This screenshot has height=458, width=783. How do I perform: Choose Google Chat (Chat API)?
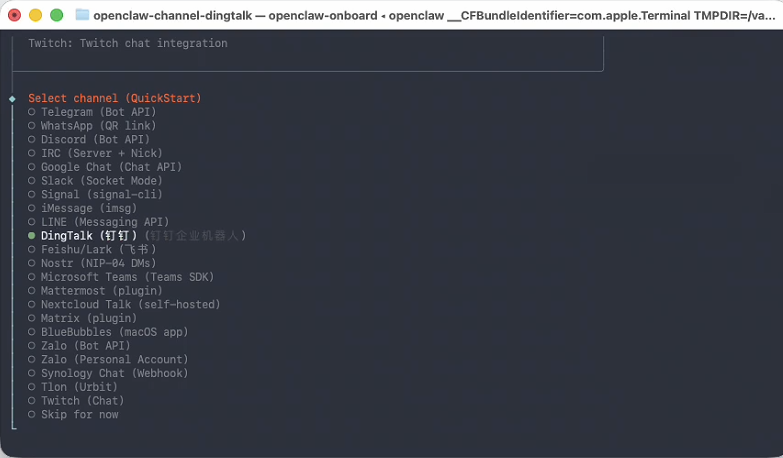111,167
